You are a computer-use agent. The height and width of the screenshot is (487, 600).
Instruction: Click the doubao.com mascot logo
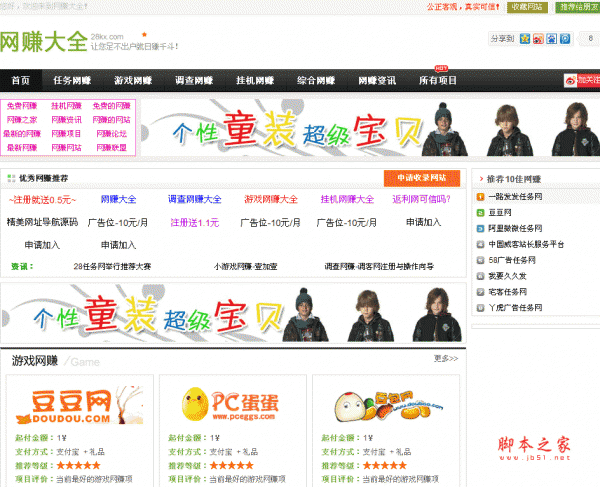pos(388,406)
